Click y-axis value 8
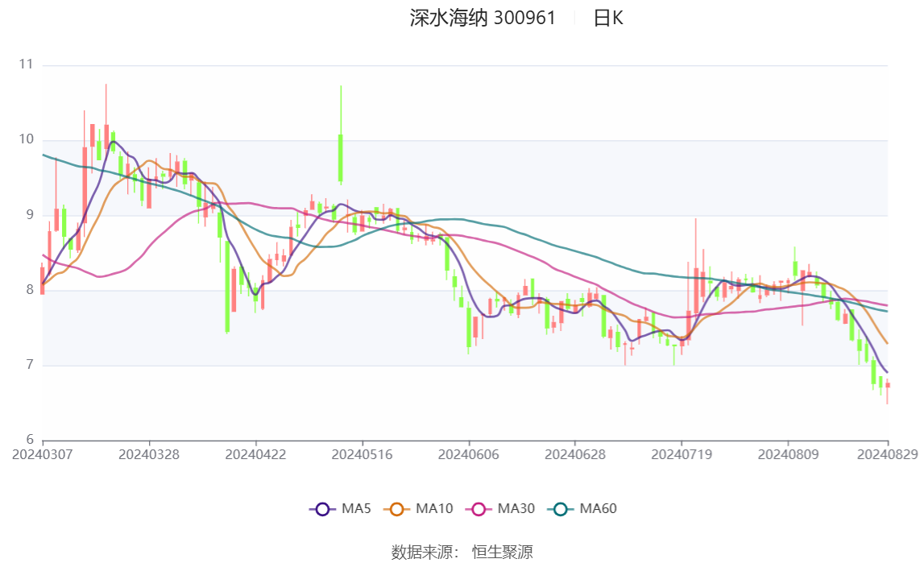 pos(30,290)
